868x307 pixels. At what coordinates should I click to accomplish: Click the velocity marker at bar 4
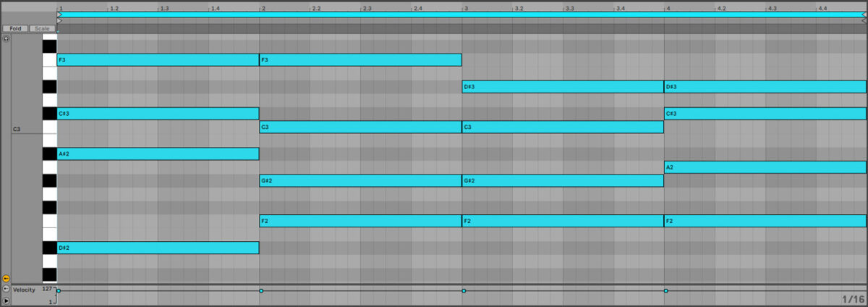(x=666, y=291)
